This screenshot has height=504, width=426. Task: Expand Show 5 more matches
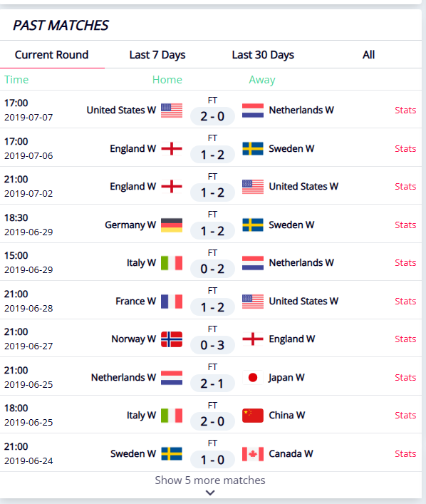click(210, 480)
